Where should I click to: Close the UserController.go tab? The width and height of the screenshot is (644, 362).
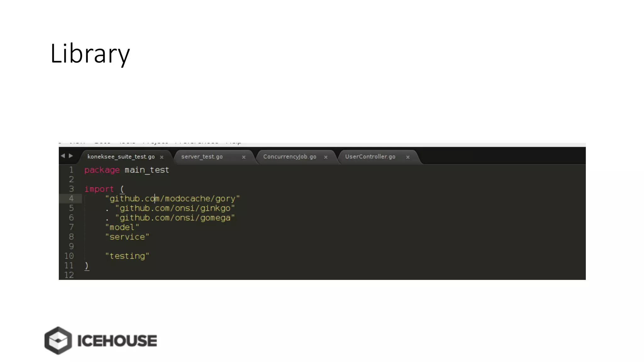tap(408, 157)
